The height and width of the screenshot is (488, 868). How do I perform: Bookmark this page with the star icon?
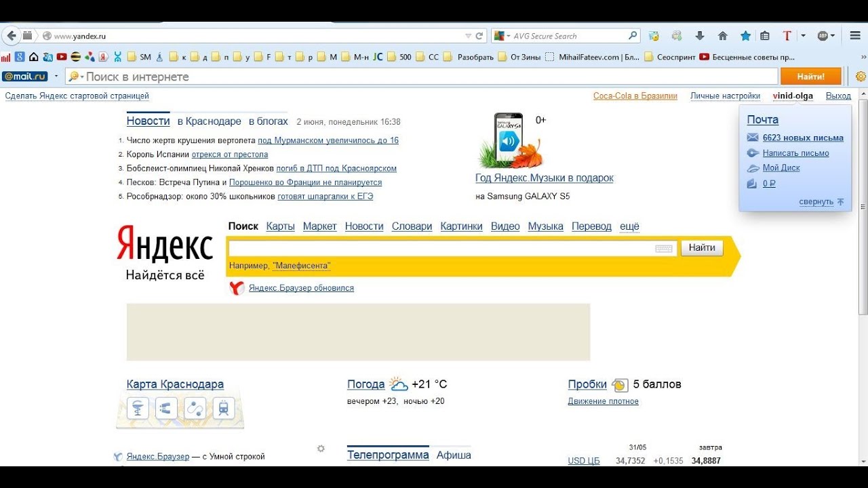coord(745,36)
